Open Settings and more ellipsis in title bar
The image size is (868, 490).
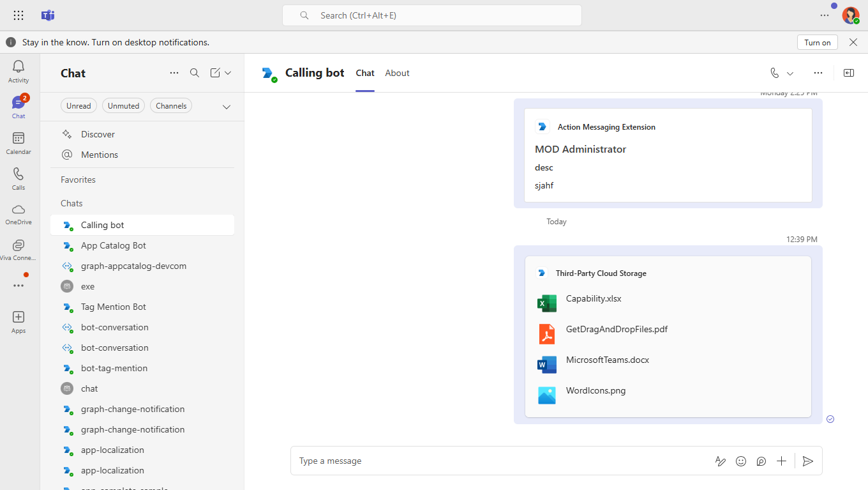(825, 15)
